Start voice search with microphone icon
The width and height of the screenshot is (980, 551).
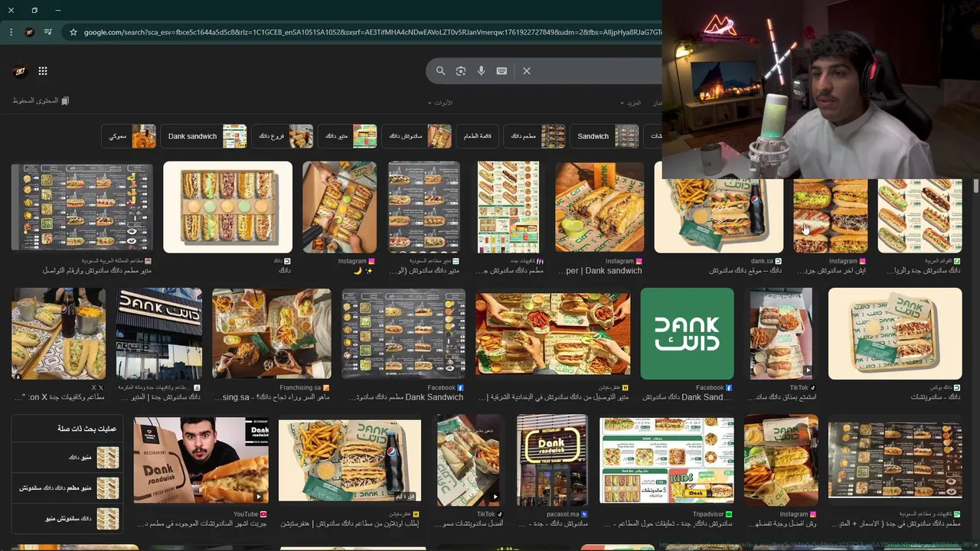click(x=481, y=70)
